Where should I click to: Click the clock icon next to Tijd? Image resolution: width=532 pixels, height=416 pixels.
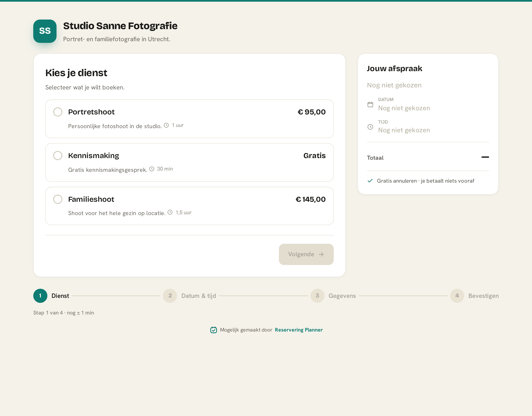coord(370,127)
